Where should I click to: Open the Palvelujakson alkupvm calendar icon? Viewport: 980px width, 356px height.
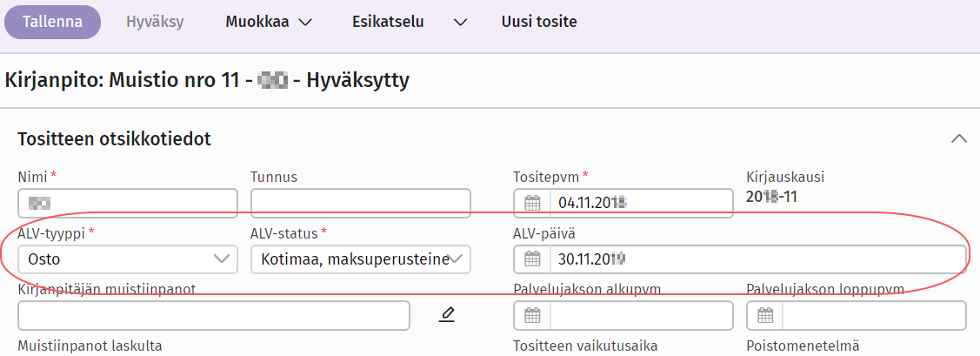click(532, 315)
